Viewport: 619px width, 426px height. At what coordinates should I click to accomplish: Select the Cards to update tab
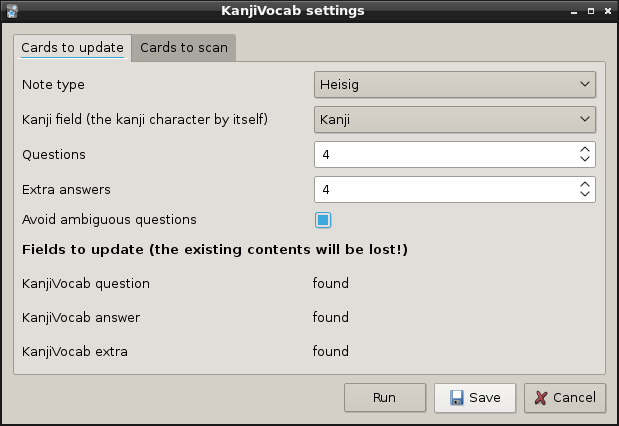(72, 48)
